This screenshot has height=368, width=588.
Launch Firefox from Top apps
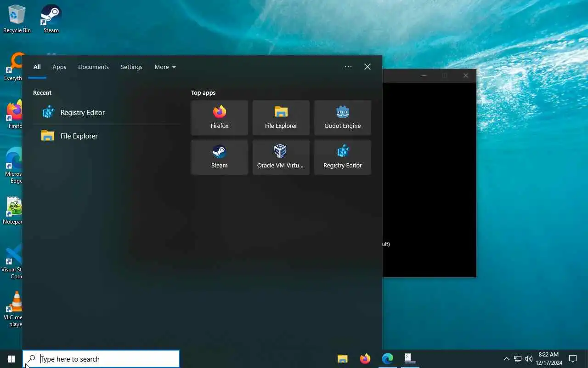(220, 118)
